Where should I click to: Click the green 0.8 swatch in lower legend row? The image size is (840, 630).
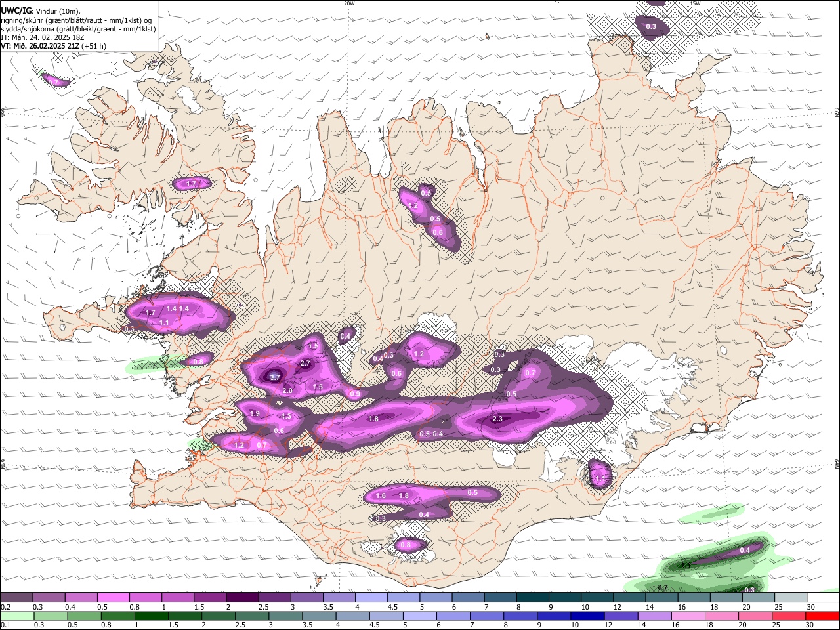117,616
